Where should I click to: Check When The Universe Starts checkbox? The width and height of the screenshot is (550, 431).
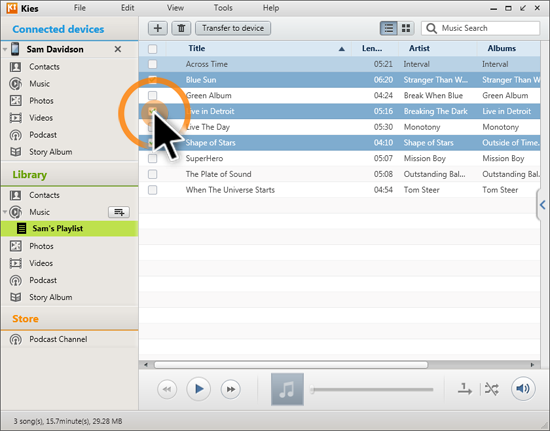point(153,190)
